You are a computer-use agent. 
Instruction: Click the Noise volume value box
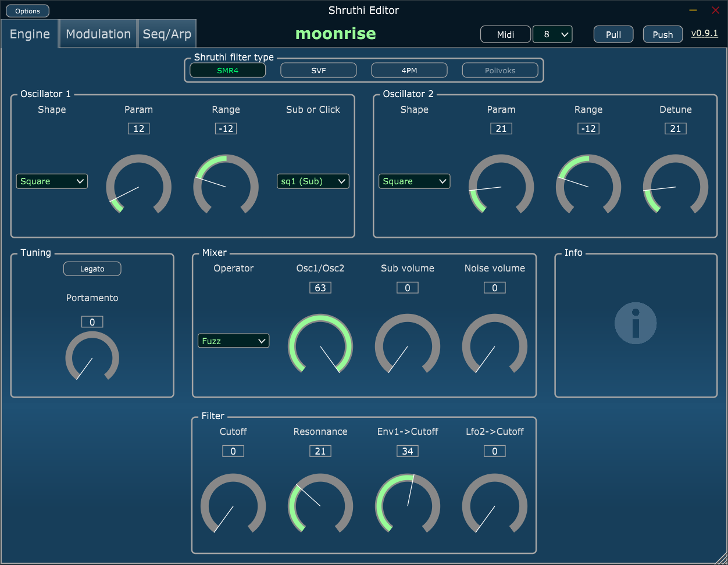point(495,288)
